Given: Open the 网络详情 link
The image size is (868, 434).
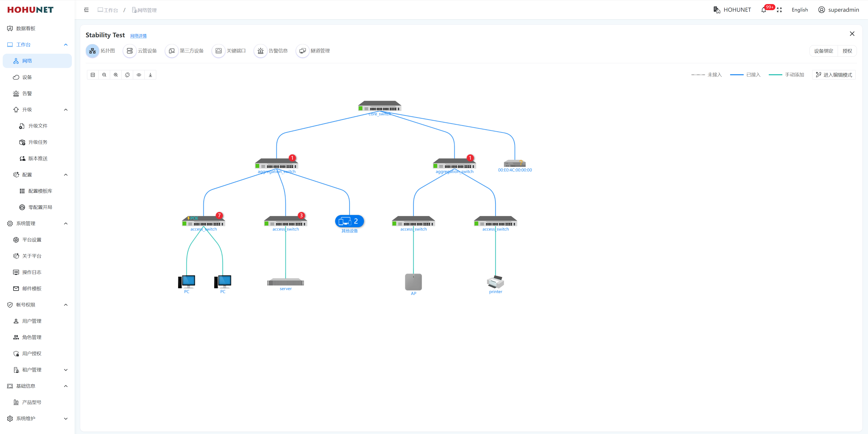Looking at the screenshot, I should [x=138, y=36].
